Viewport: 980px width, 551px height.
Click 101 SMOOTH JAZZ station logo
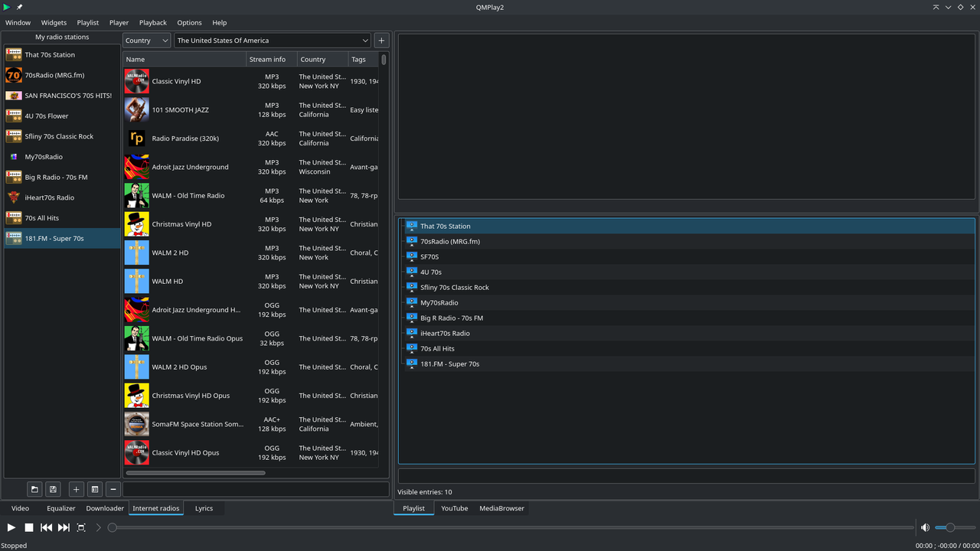tap(136, 109)
